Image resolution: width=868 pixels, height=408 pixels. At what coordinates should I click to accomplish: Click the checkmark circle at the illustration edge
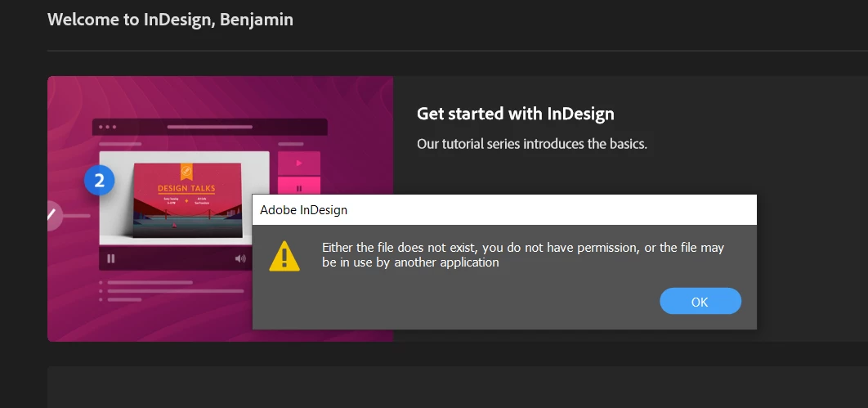(x=54, y=215)
